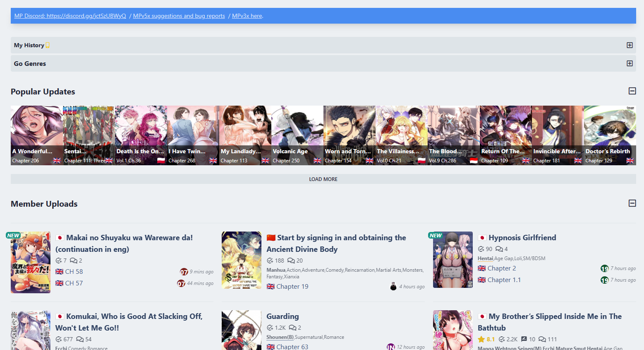Open Sentai... popular update thumbnail
The image size is (644, 350).
(x=89, y=135)
